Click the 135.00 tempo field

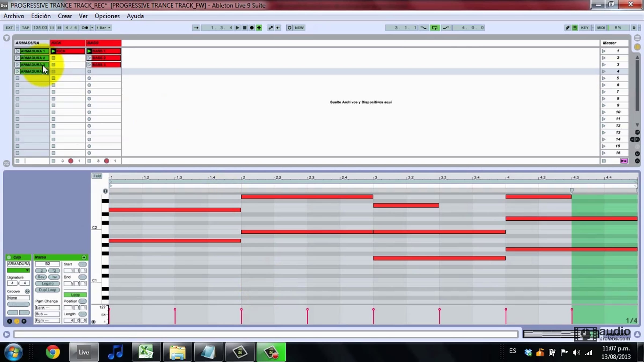click(x=40, y=28)
